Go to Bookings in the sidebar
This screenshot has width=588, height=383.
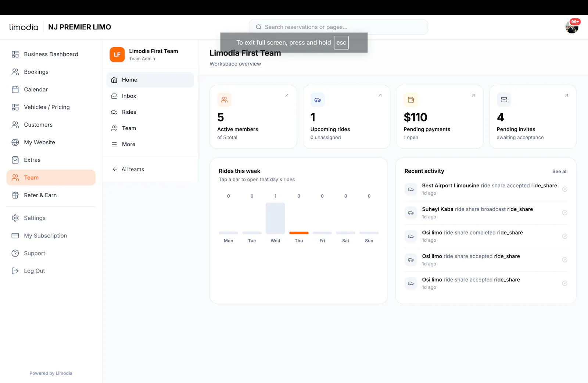pos(51,72)
